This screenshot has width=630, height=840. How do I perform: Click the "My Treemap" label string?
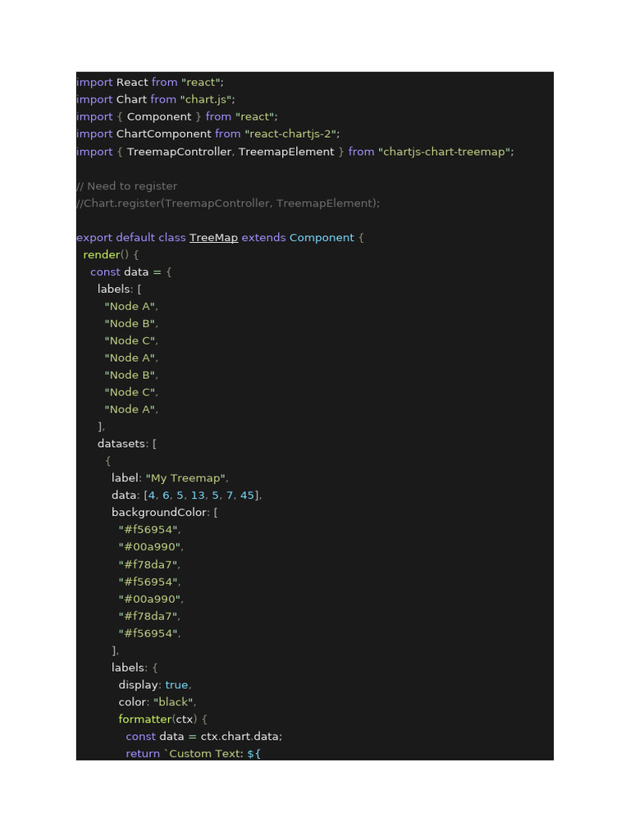[185, 478]
